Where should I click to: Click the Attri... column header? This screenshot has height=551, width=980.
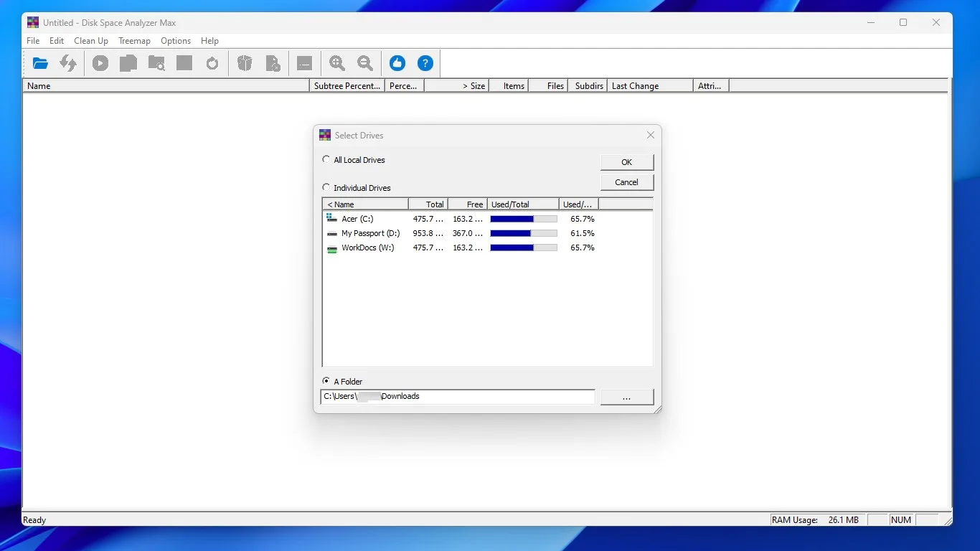(x=711, y=85)
